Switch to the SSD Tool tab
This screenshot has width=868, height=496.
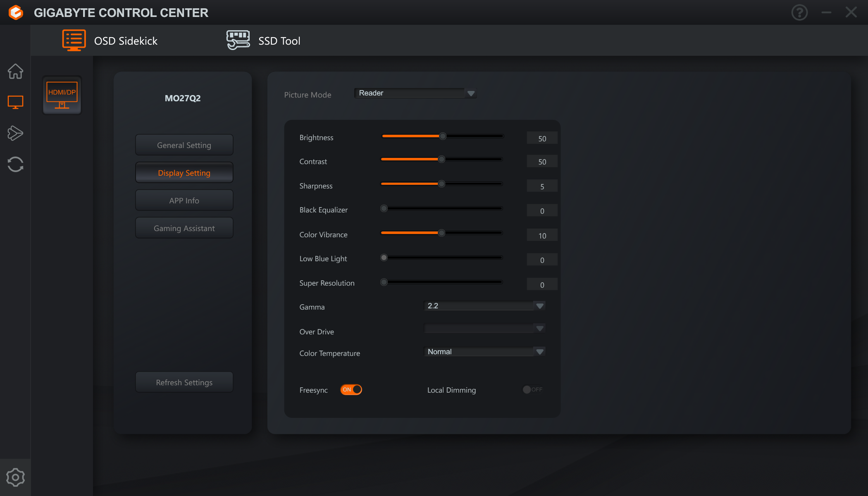(x=264, y=41)
